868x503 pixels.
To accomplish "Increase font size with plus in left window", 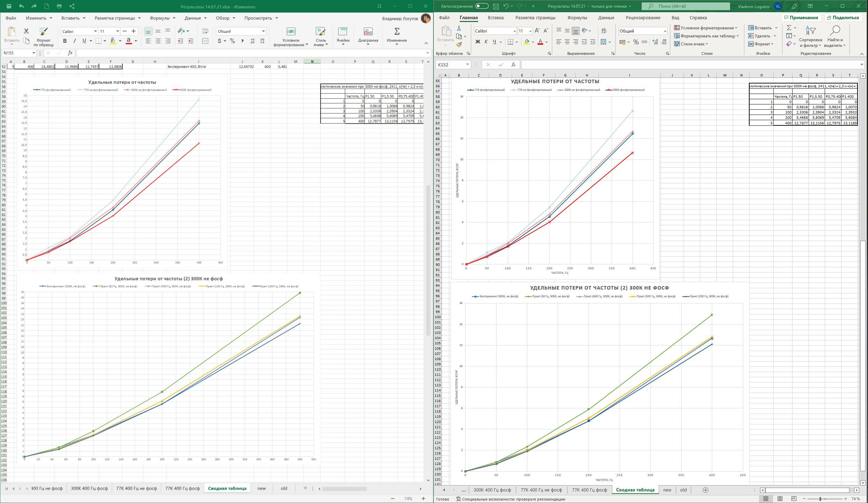I will tap(133, 31).
